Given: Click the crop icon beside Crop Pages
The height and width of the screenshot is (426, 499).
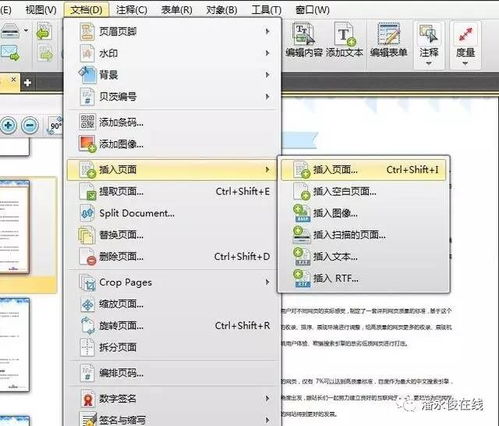Looking at the screenshot, I should [87, 282].
